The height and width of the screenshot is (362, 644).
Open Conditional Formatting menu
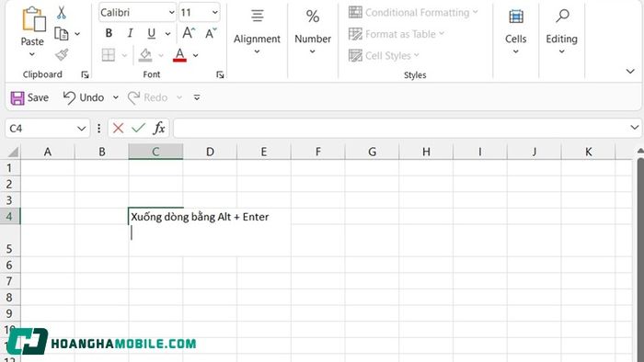[x=413, y=12]
